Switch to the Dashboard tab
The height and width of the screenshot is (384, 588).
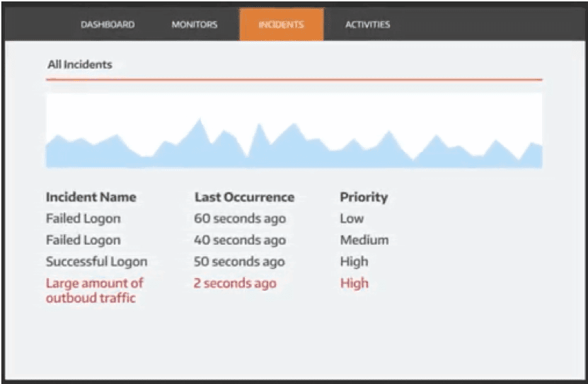tap(108, 25)
